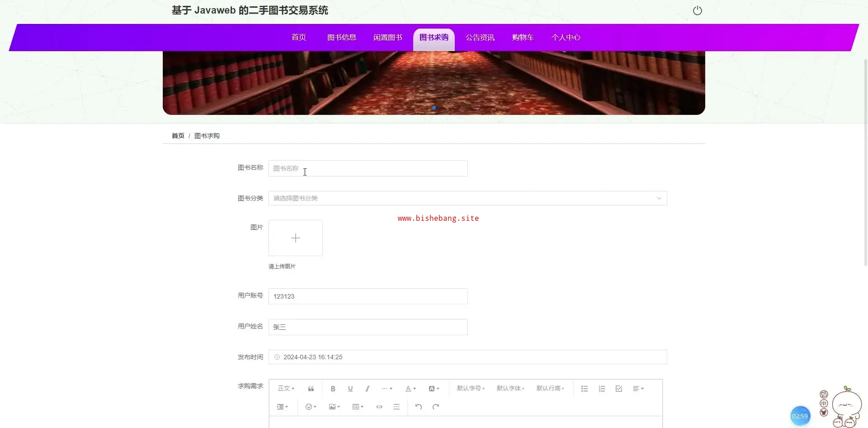Click the Sogou input method S icon
The width and height of the screenshot is (868, 428).
coord(824,395)
